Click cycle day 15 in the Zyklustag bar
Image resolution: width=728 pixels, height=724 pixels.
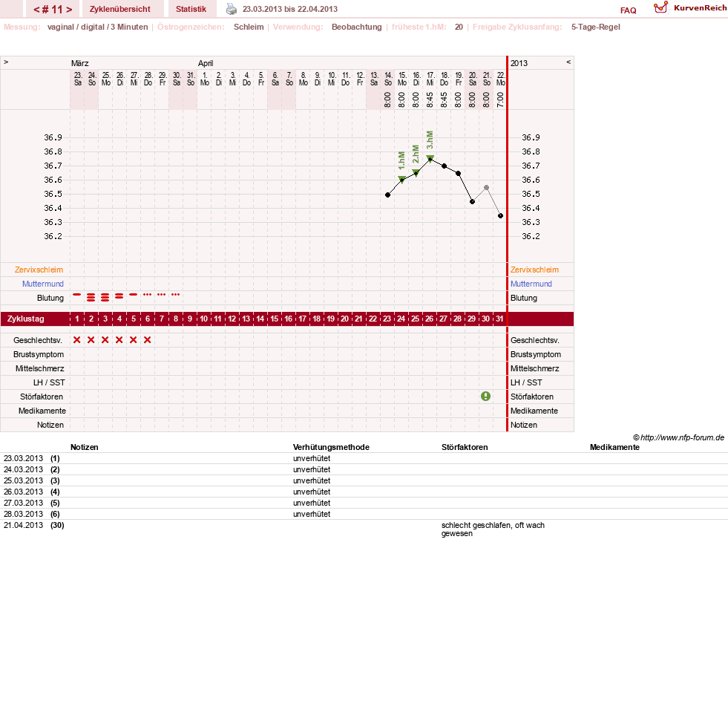(x=275, y=319)
